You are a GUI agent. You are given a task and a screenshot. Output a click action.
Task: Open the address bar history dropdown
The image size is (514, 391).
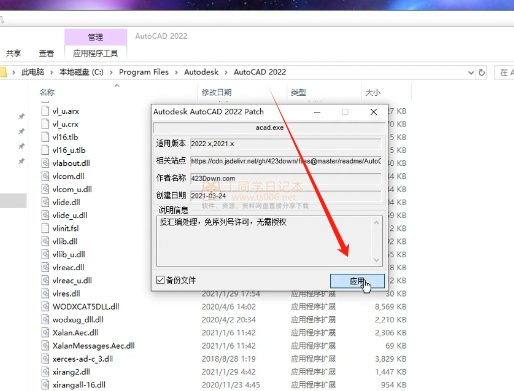pyautogui.click(x=471, y=72)
